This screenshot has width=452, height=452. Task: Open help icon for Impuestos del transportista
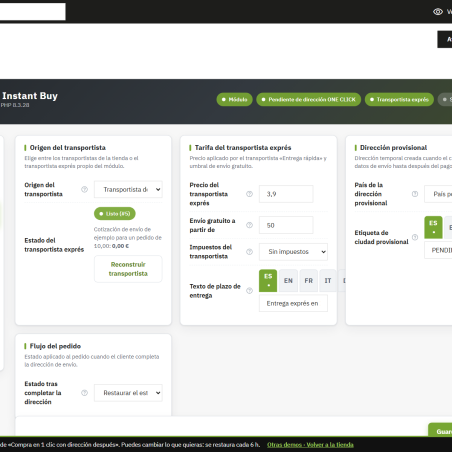[x=249, y=252]
